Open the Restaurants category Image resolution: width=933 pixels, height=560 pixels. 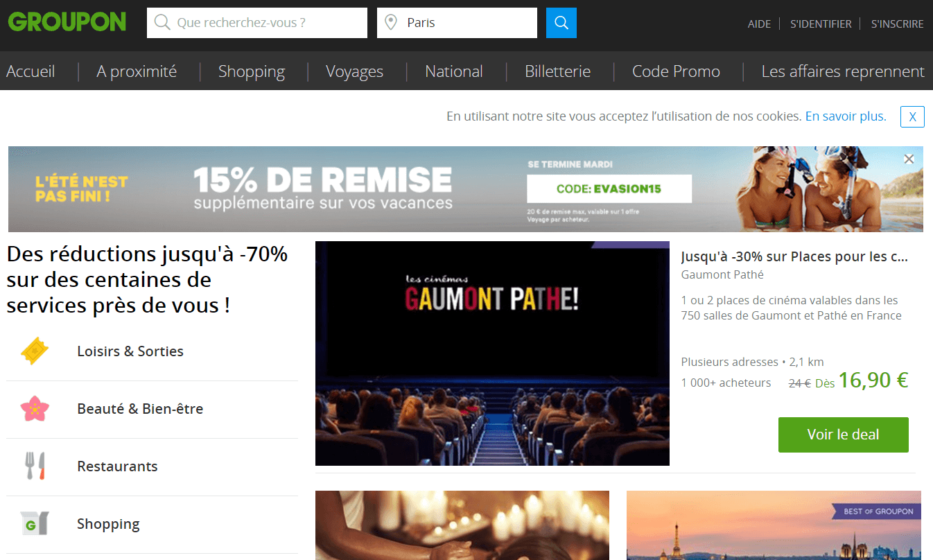pyautogui.click(x=117, y=466)
